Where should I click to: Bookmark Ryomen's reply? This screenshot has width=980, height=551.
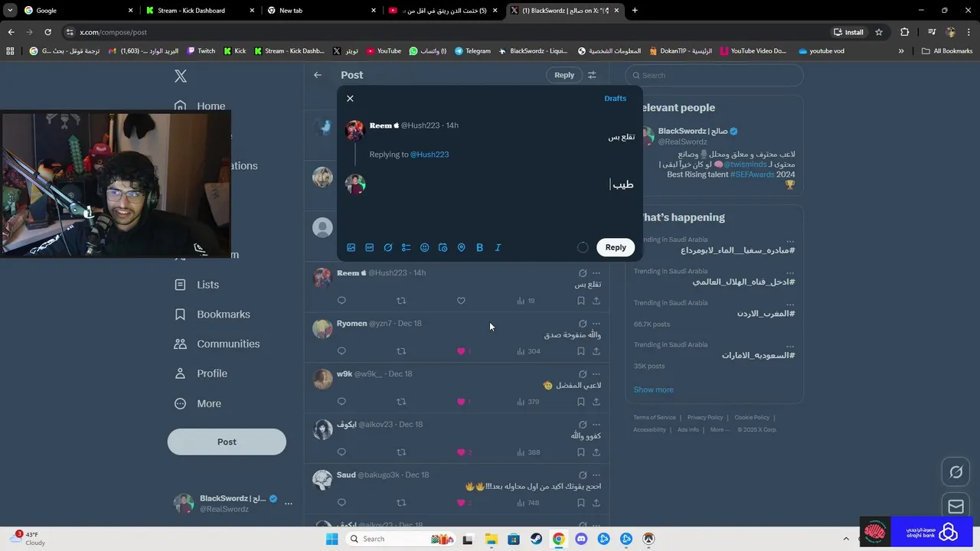click(581, 351)
